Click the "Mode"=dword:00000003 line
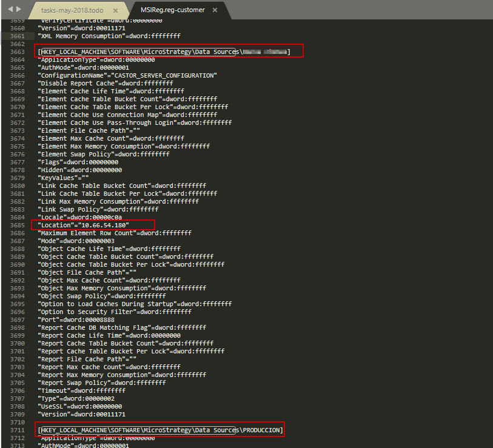The height and width of the screenshot is (448, 493). 76,241
